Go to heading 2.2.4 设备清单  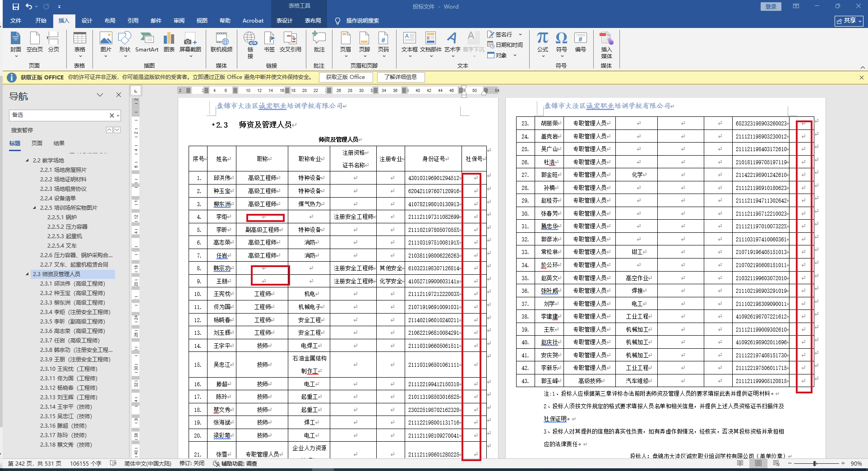pos(58,198)
